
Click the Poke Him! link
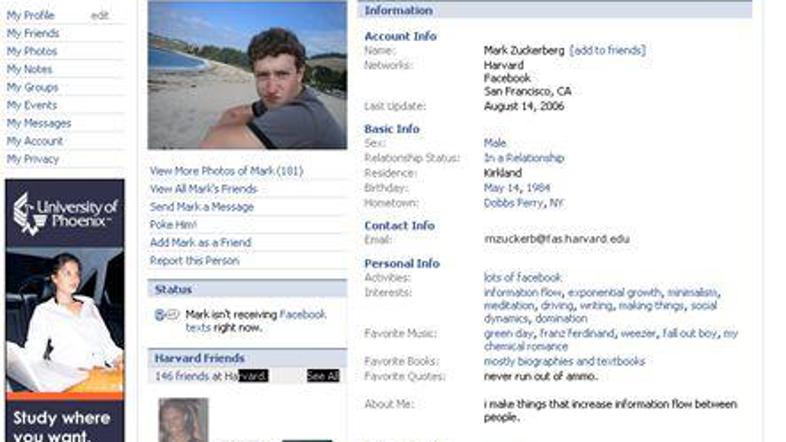pyautogui.click(x=173, y=225)
